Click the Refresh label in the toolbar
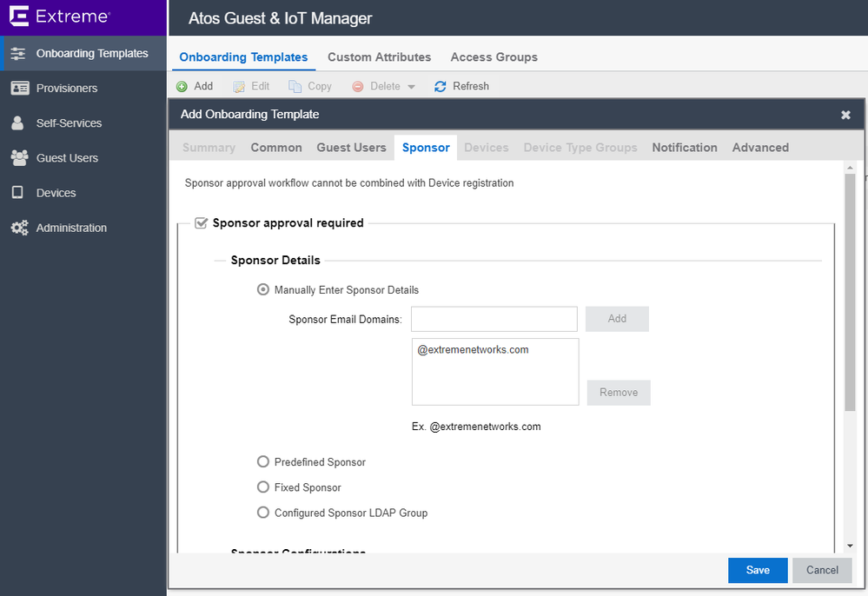Screen dimensions: 868x596 (471, 86)
